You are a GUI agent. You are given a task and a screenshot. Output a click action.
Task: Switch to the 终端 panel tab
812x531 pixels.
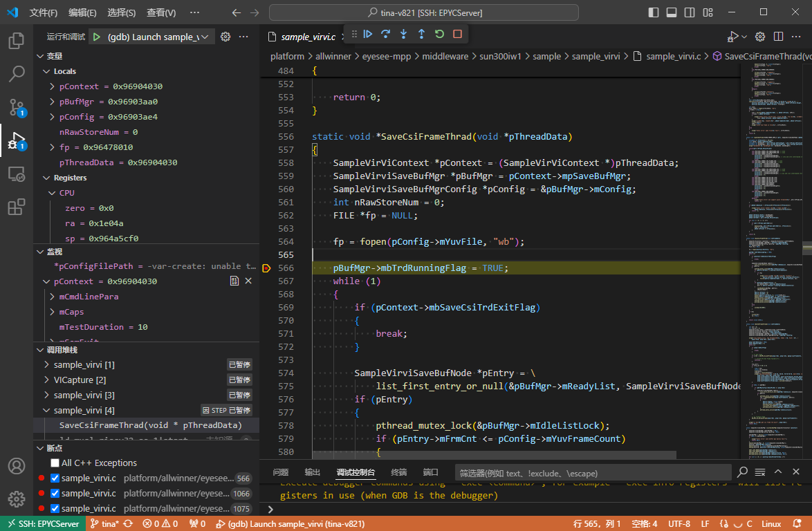click(x=399, y=472)
